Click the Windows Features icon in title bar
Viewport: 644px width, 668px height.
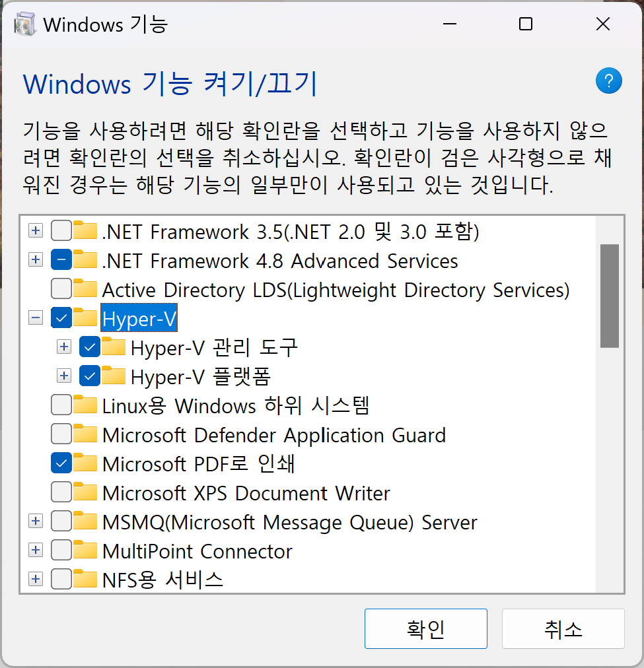[x=24, y=24]
